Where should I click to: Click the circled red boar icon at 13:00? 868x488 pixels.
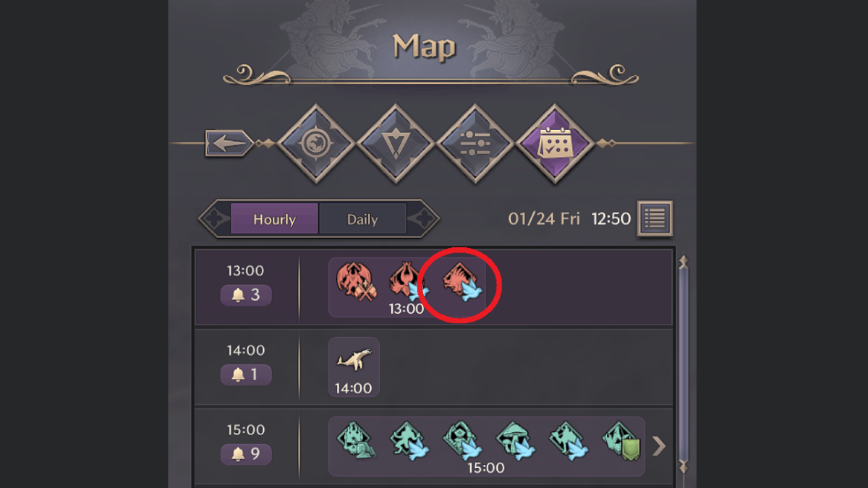tap(459, 284)
